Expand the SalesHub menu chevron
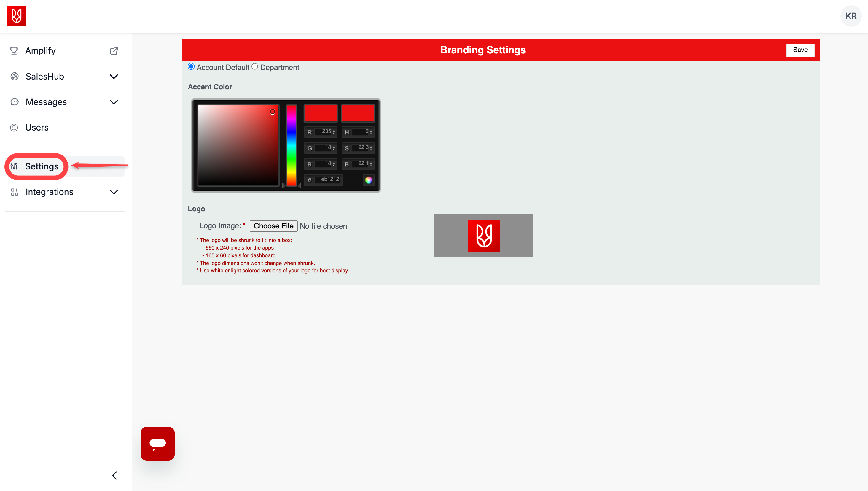Image resolution: width=868 pixels, height=491 pixels. [114, 77]
